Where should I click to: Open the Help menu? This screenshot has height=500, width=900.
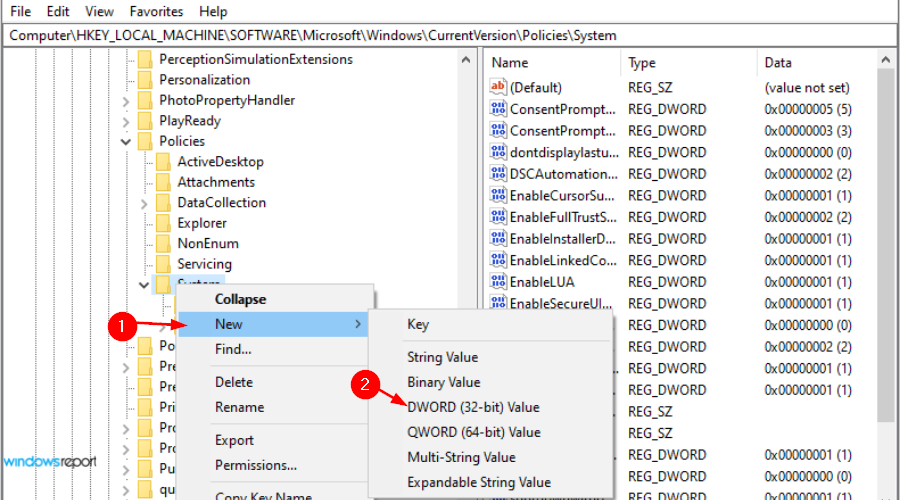coord(213,11)
